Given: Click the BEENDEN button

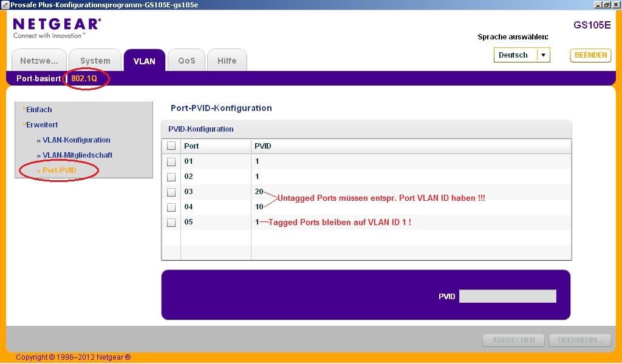Looking at the screenshot, I should point(590,55).
